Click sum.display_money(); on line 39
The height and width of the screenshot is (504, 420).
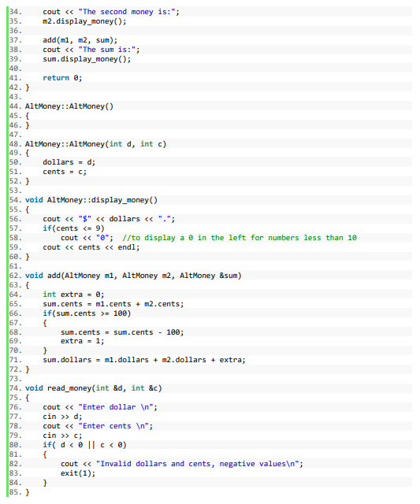point(87,59)
